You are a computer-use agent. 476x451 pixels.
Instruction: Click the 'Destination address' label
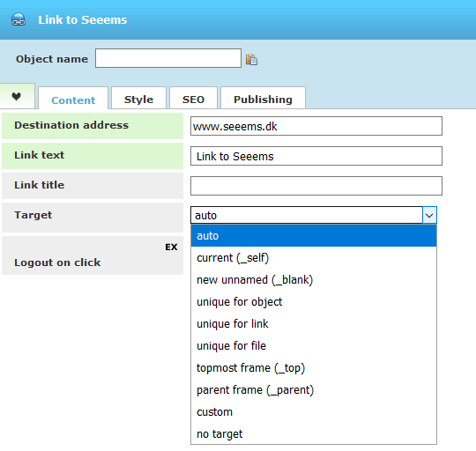(71, 125)
